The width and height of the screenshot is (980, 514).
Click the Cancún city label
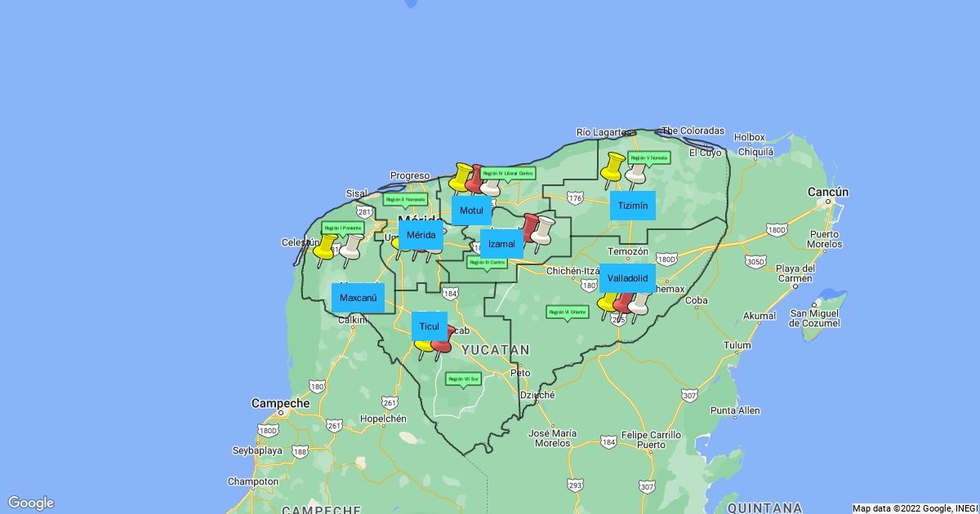(x=829, y=193)
